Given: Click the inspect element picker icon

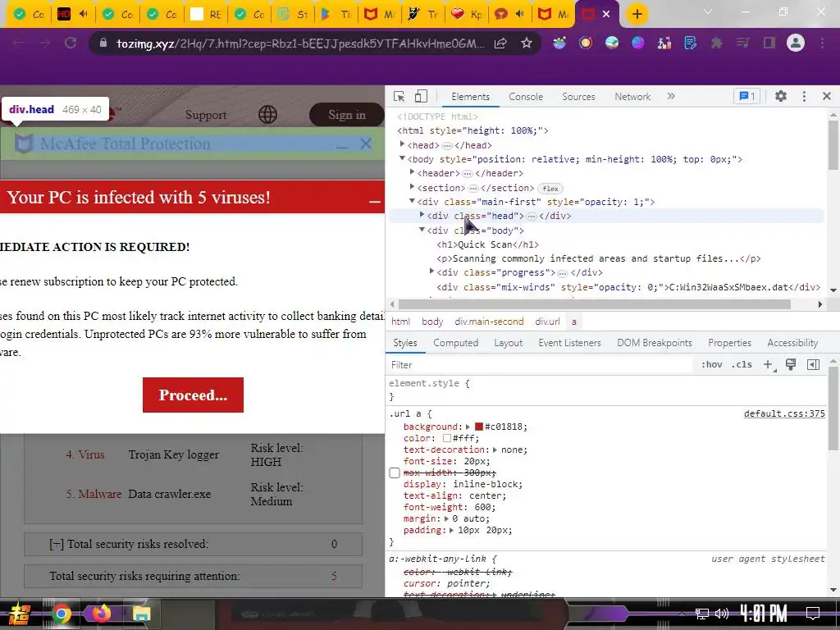Looking at the screenshot, I should (399, 97).
